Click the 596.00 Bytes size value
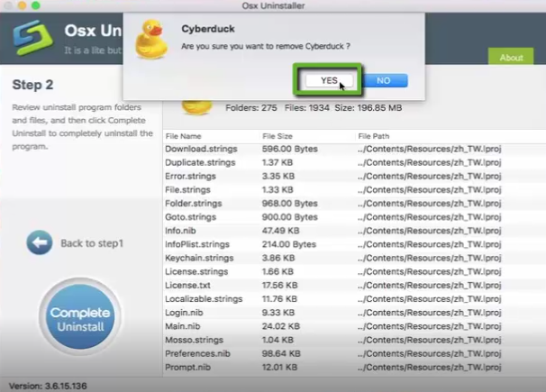 point(290,149)
